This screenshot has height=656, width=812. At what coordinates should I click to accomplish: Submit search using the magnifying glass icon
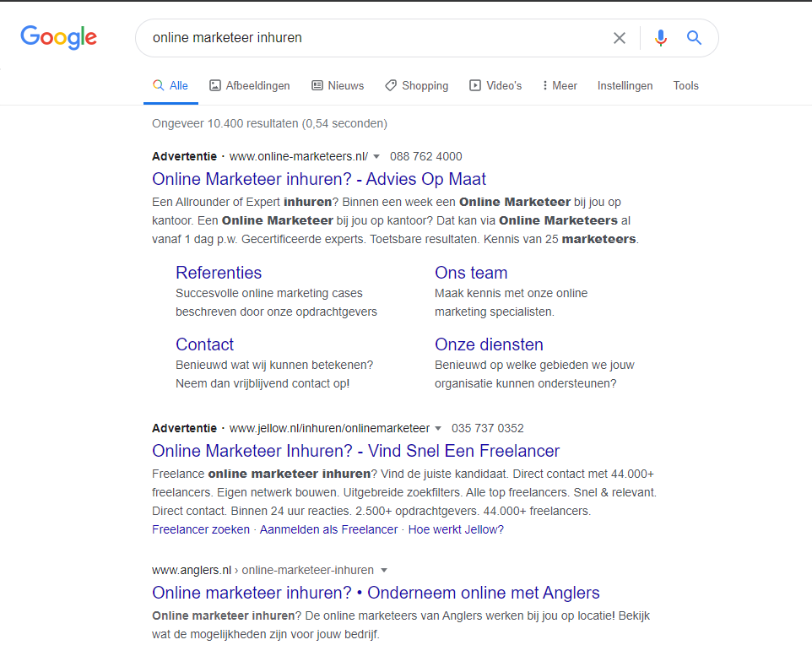694,38
